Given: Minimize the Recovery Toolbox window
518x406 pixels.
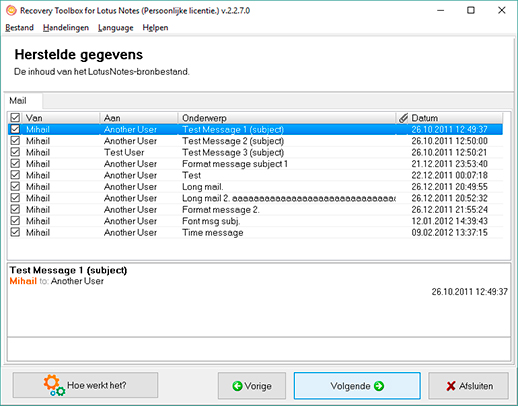Looking at the screenshot, I should (440, 11).
